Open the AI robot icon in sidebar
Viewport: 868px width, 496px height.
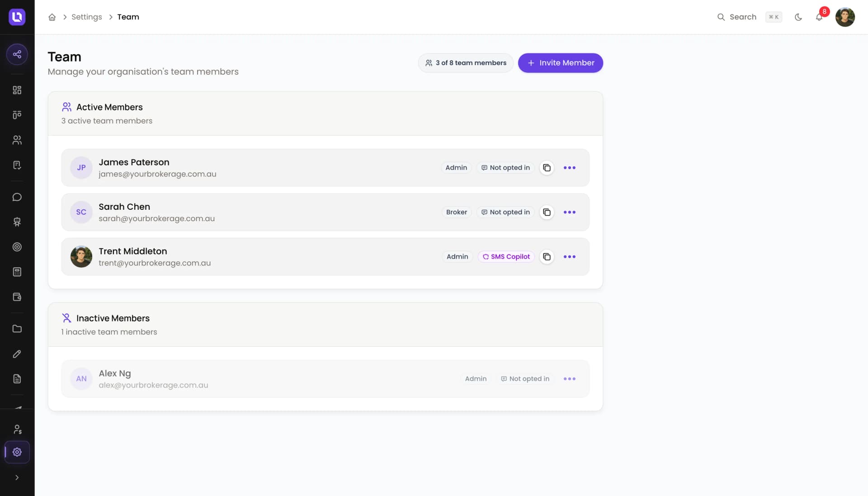(x=17, y=222)
